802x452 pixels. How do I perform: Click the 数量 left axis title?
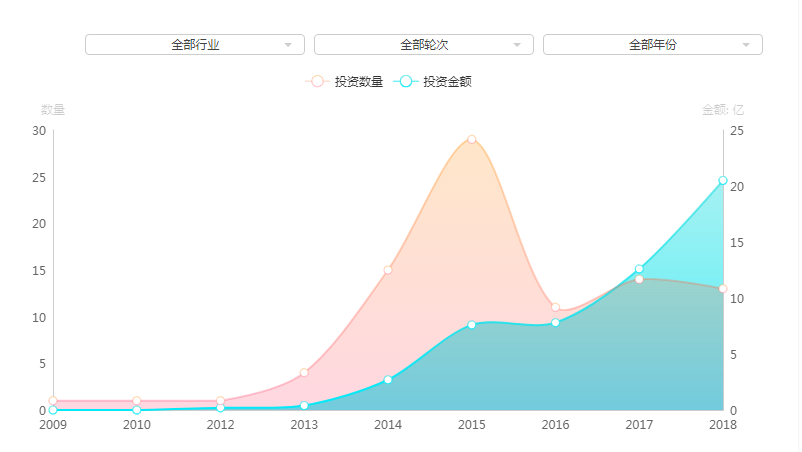53,109
